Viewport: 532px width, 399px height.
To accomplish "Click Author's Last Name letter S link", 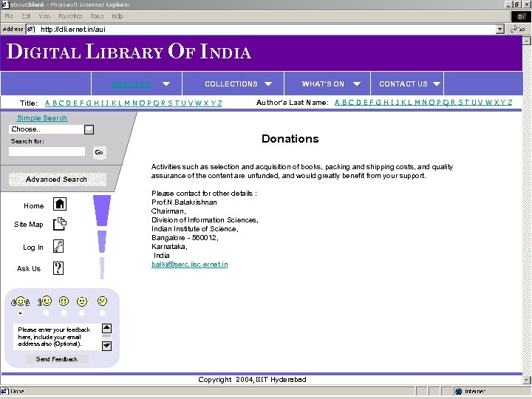I will [461, 103].
